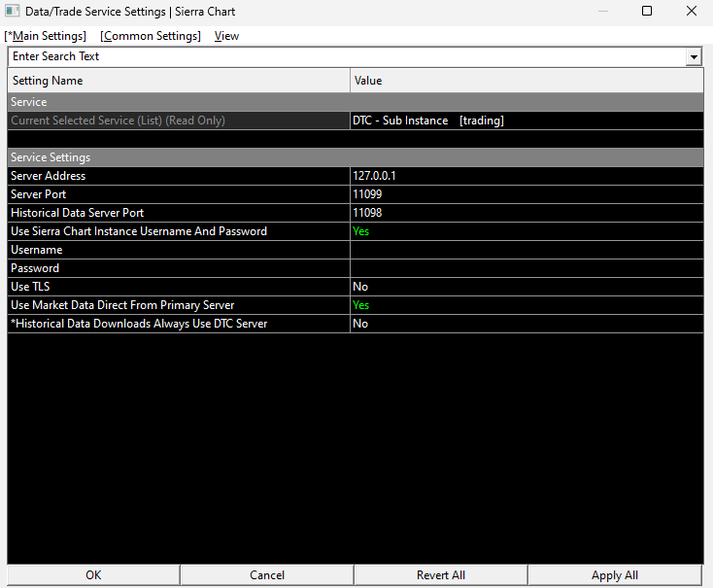Toggle the Use TLS No value
The image size is (713, 588).
click(526, 287)
